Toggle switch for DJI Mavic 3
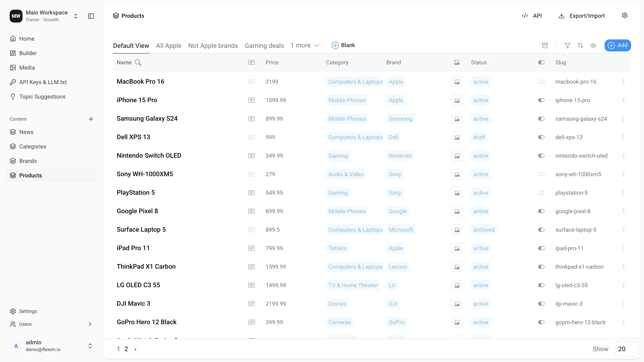This screenshot has height=362, width=644. pos(541,303)
